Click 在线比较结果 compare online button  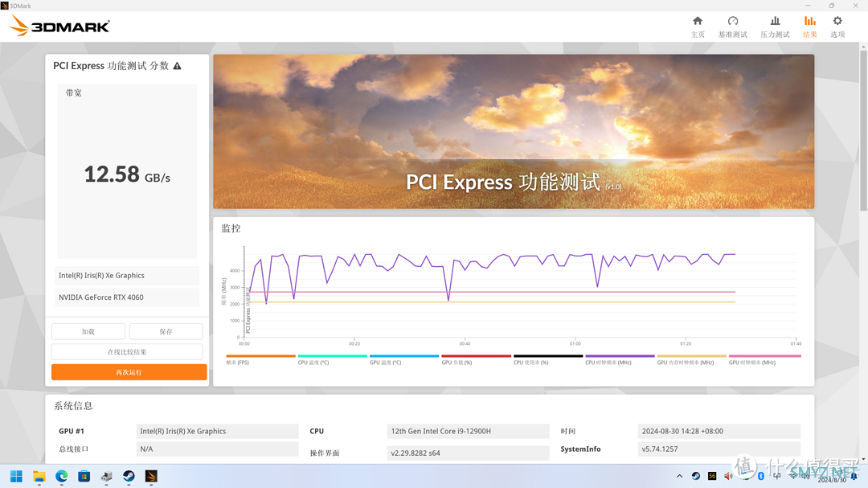pos(127,352)
